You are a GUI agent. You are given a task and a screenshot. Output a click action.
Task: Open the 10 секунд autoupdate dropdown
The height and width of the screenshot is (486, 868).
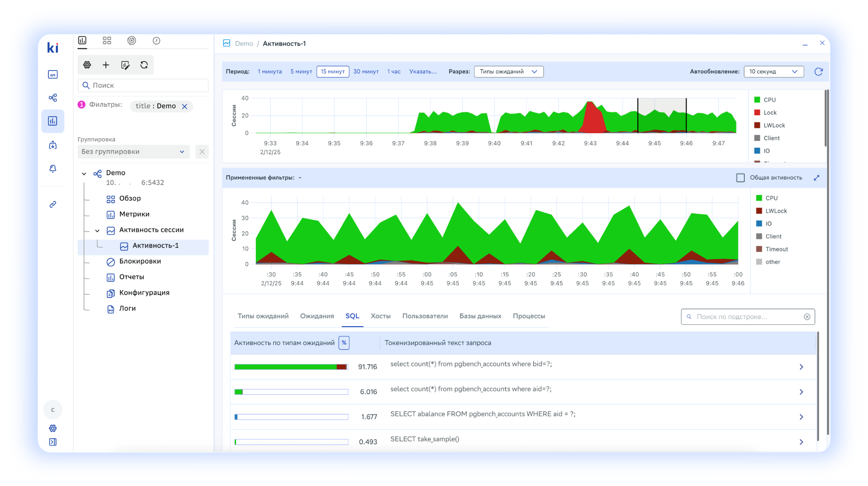pos(773,71)
